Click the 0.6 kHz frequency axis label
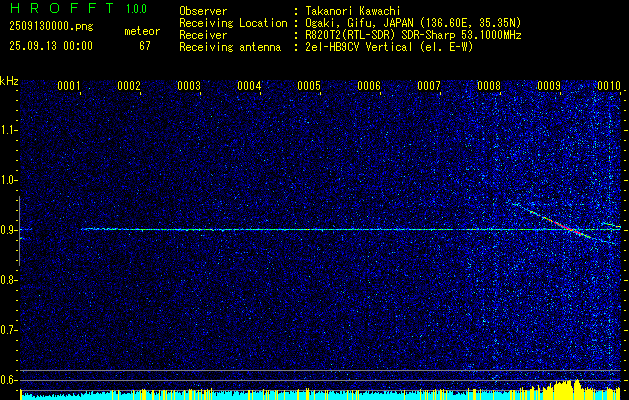Viewport: 629px width, 400px height. click(x=8, y=380)
